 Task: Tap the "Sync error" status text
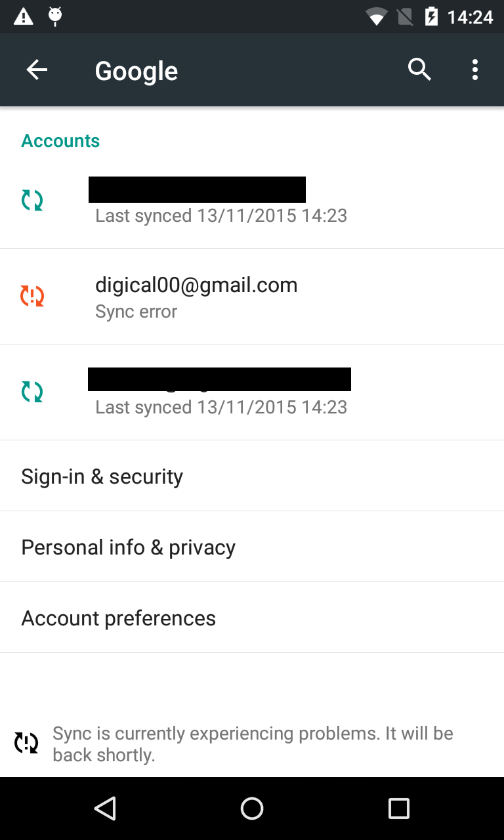[136, 311]
